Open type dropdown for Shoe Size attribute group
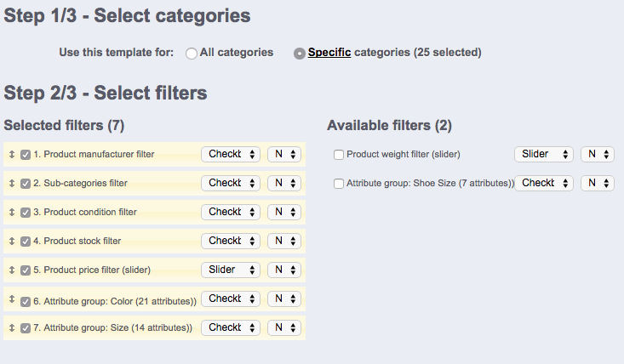Viewport: 624px width, 364px height. pyautogui.click(x=544, y=183)
